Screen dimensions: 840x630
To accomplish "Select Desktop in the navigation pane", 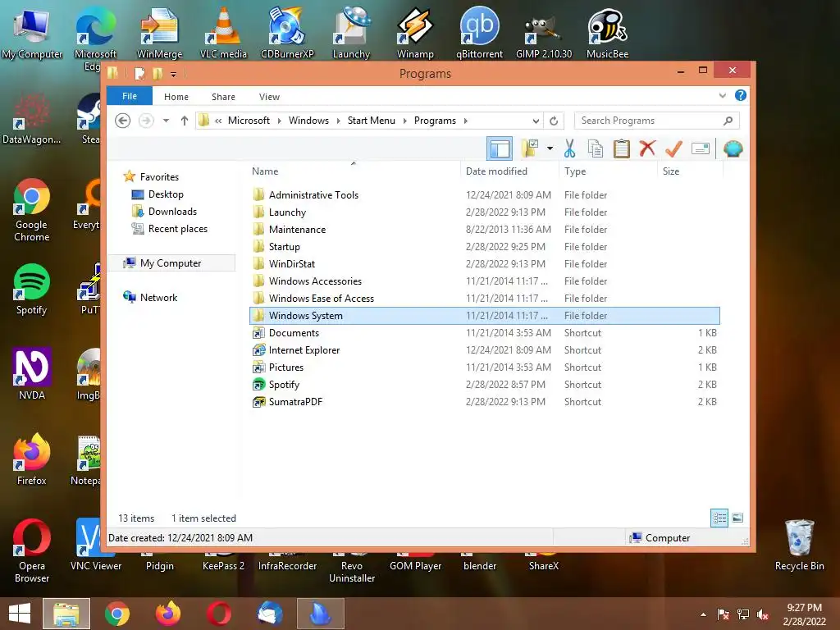I will [166, 194].
